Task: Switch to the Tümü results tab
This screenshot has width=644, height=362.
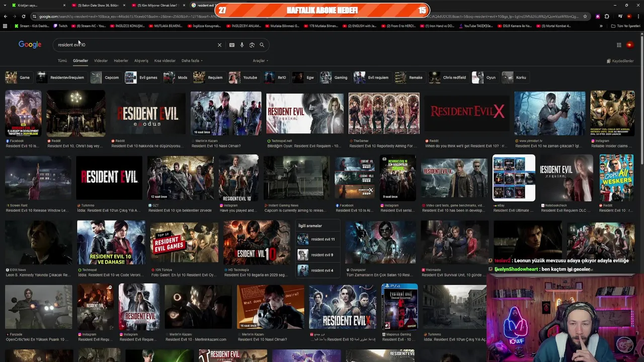Action: (x=62, y=61)
